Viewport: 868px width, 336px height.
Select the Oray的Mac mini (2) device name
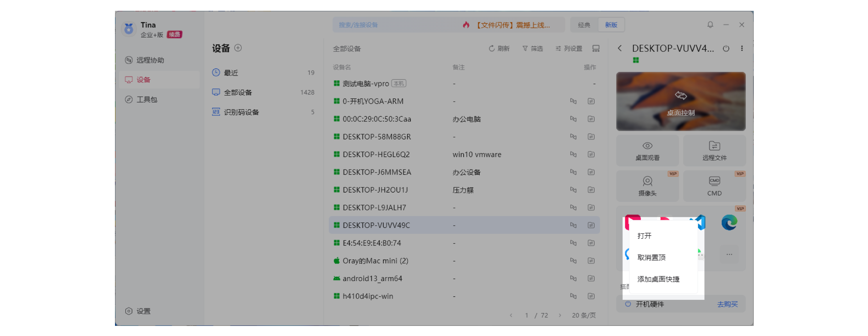point(375,261)
